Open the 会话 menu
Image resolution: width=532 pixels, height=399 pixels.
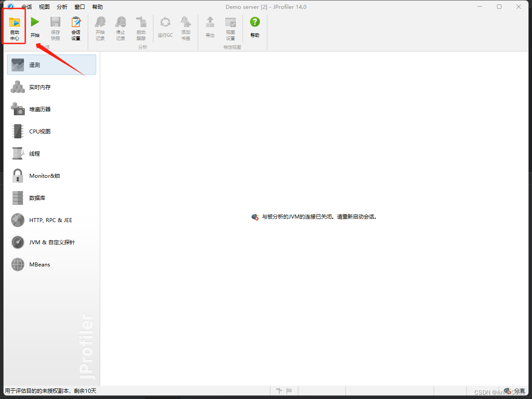pyautogui.click(x=27, y=7)
